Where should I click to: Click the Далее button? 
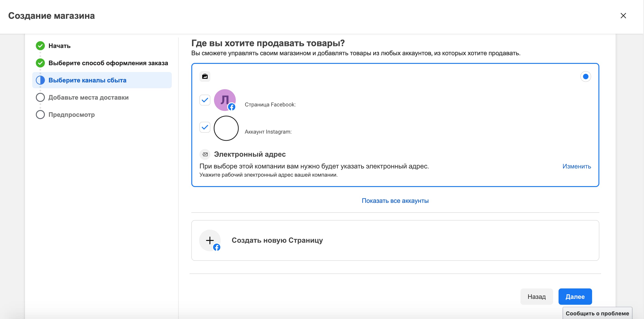[x=575, y=297]
